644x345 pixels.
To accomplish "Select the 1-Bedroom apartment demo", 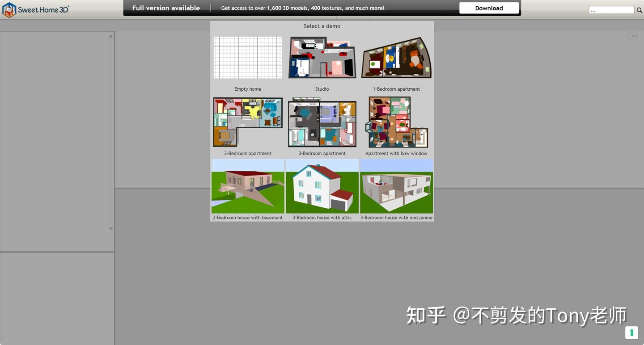I will click(x=396, y=57).
